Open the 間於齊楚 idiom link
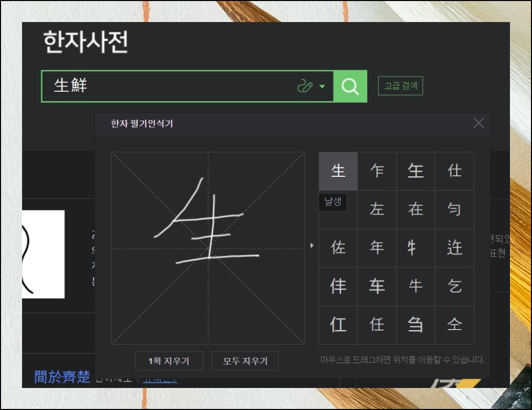Viewport: 532px width, 410px height. [62, 377]
